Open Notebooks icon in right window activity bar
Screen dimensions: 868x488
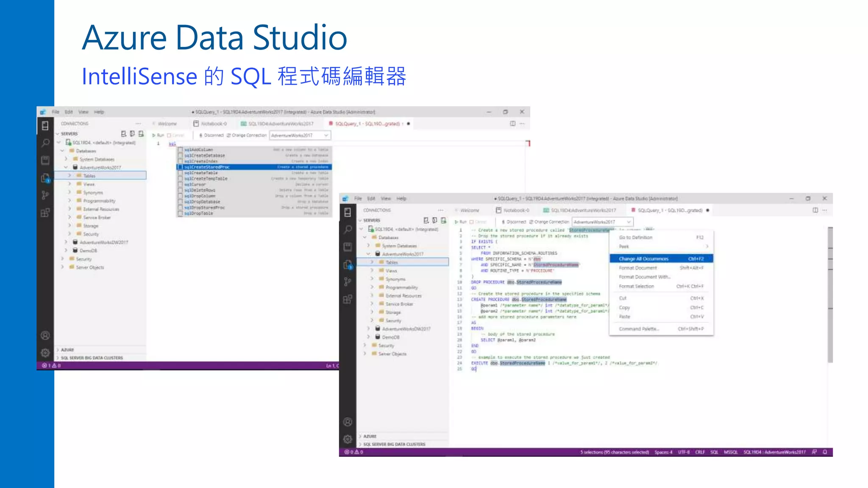348,247
